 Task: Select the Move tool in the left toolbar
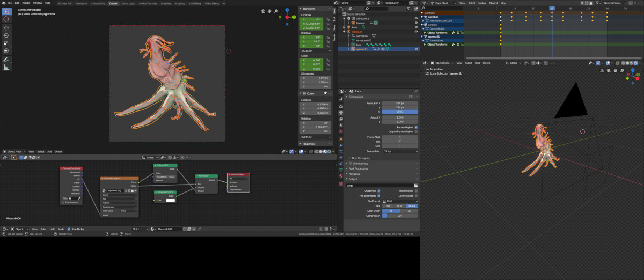tap(6, 27)
